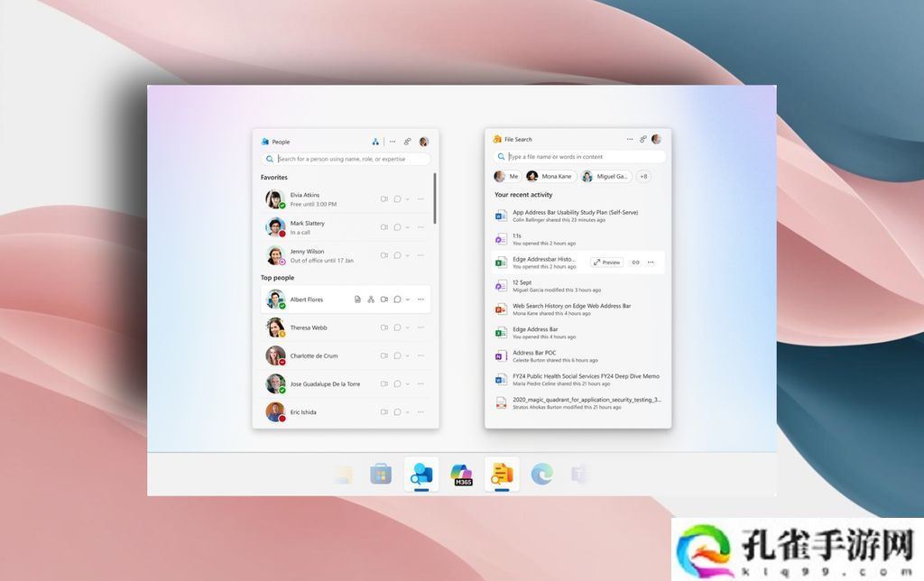Launch the M365 Copilot app from taskbar
Image resolution: width=924 pixels, height=581 pixels.
(461, 475)
